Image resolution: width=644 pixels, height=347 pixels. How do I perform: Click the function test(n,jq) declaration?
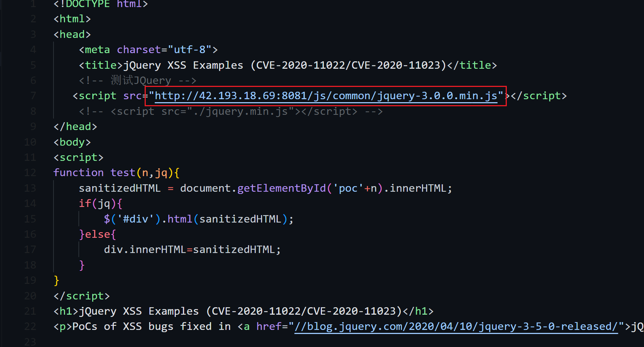pos(117,173)
